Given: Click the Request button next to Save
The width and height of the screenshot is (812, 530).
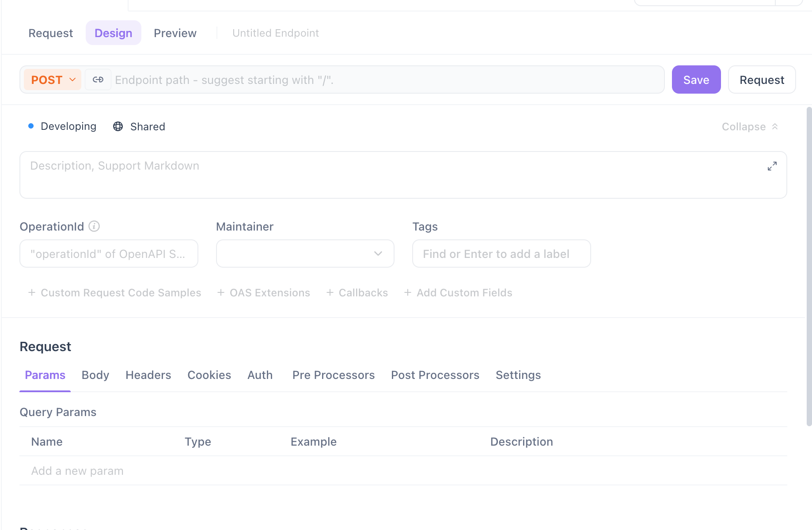Looking at the screenshot, I should tap(762, 79).
